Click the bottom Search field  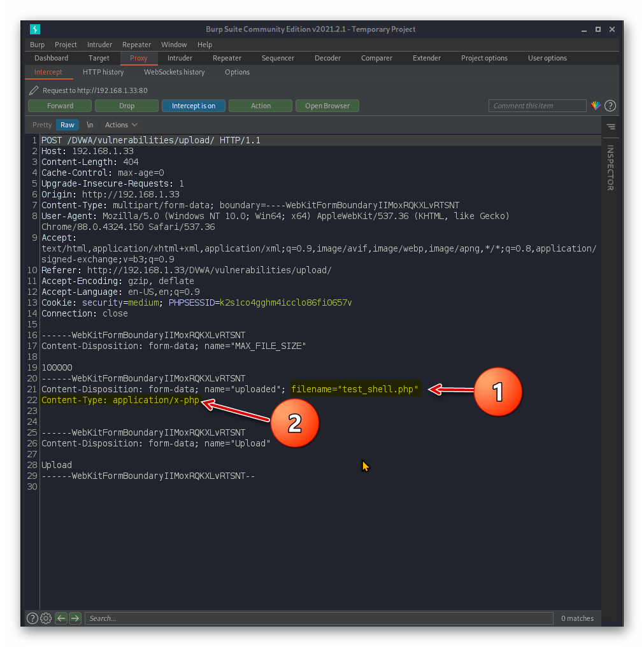click(318, 618)
